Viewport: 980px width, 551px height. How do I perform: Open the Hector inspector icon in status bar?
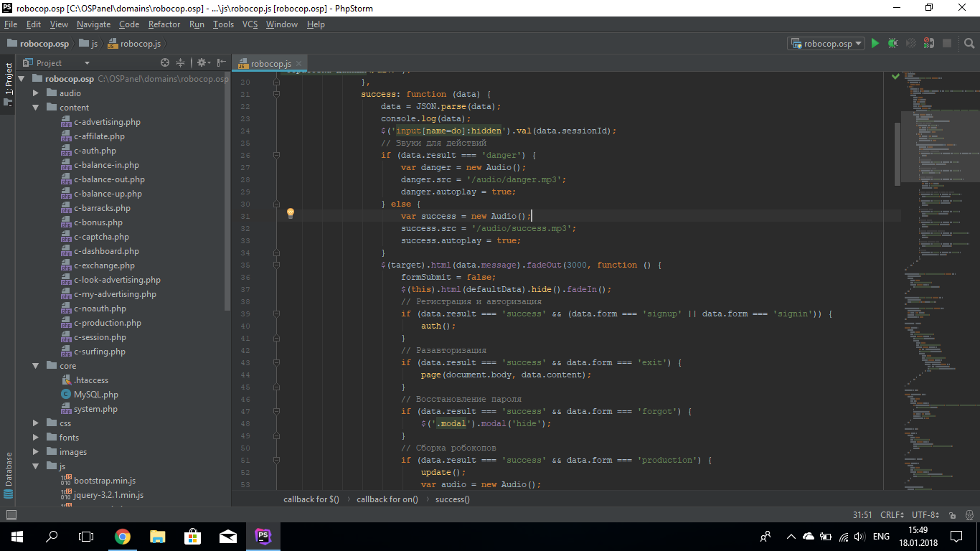[x=968, y=515]
